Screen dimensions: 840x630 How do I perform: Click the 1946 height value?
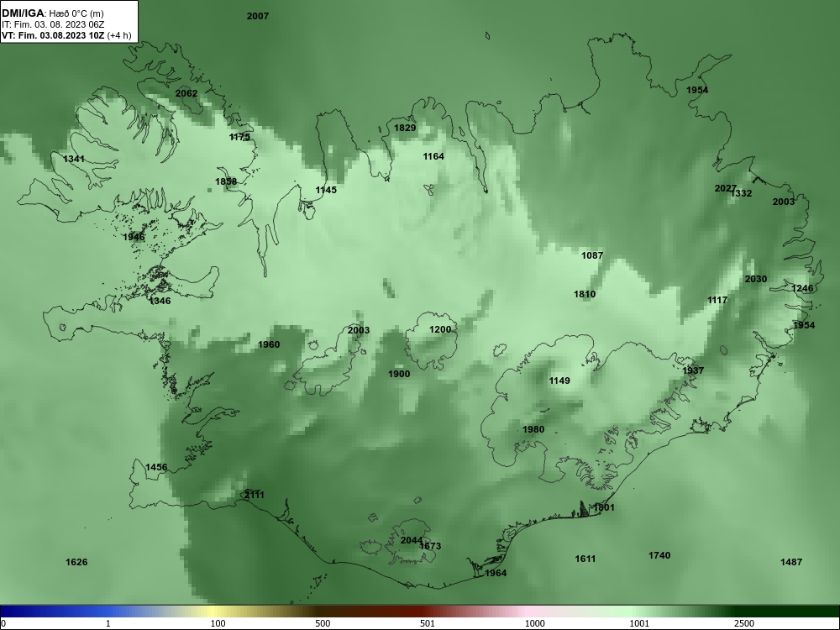(x=134, y=237)
